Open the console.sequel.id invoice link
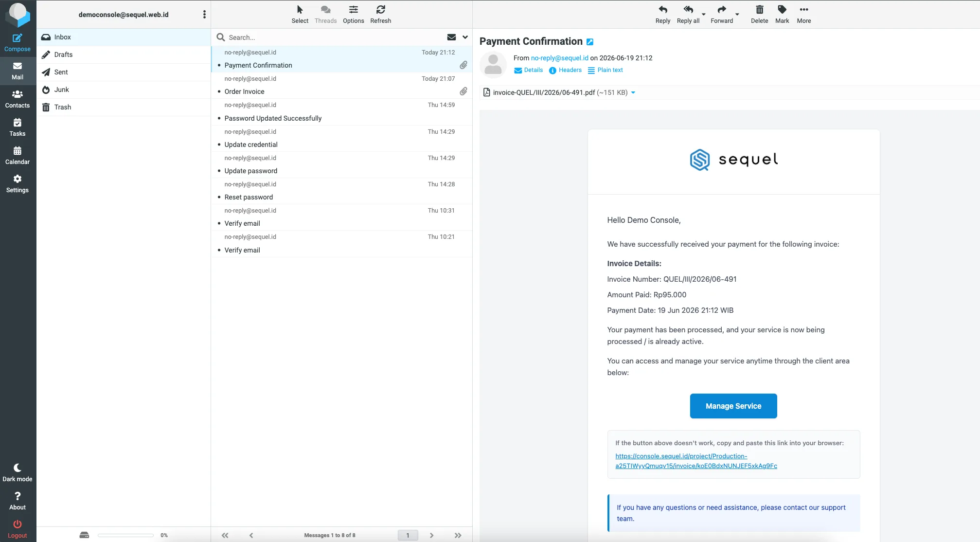This screenshot has height=542, width=980. coord(696,461)
